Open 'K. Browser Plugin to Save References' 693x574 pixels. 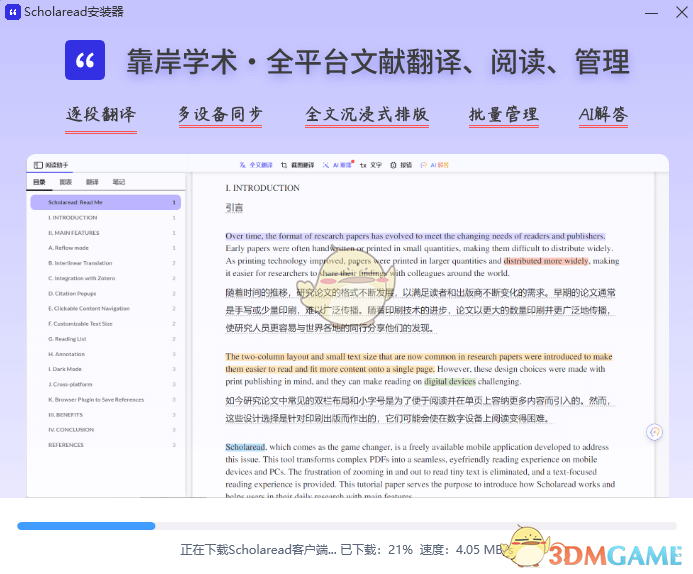106,399
